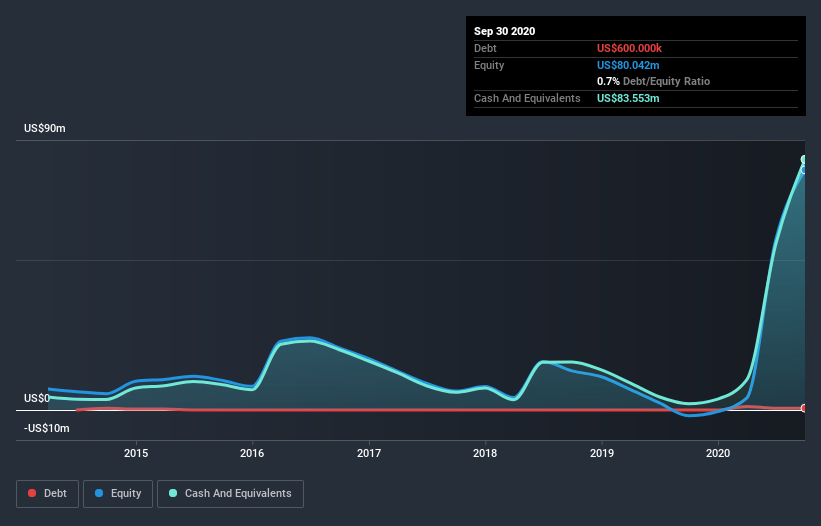The height and width of the screenshot is (526, 821).
Task: Toggle the Debt series legend button
Action: pos(48,494)
